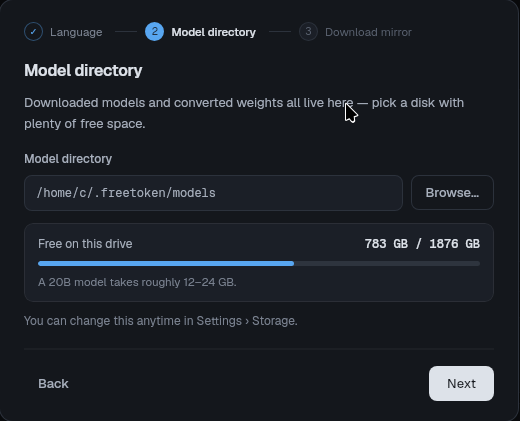Click the checkmark icon for Language step
This screenshot has width=520, height=421.
(33, 32)
